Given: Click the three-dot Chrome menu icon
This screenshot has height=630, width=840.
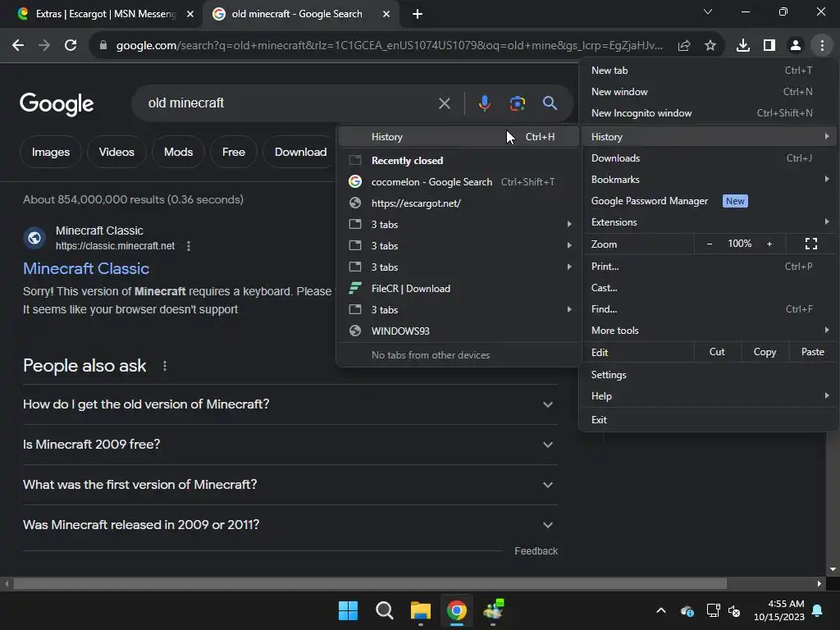Looking at the screenshot, I should pyautogui.click(x=822, y=46).
